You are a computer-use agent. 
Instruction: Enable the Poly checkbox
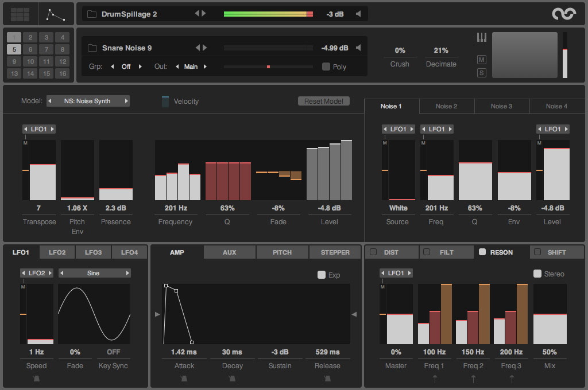(x=326, y=67)
